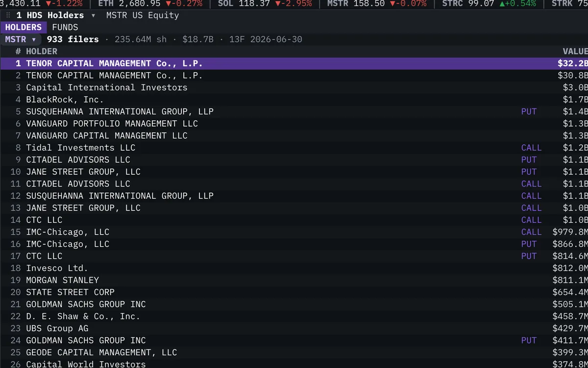This screenshot has height=368, width=588.
Task: Click the $1.4B value cell
Action: [575, 111]
